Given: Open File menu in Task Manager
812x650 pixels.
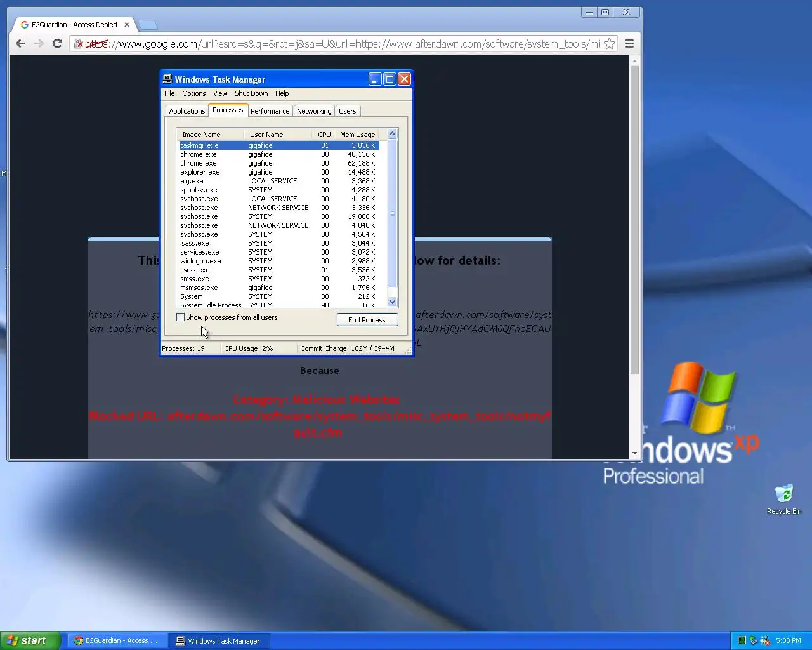Looking at the screenshot, I should pyautogui.click(x=169, y=93).
